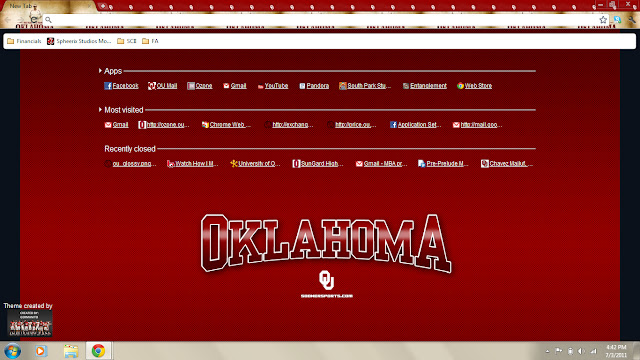Open the Facebook app shortcut
Viewport: 640px width, 360px height.
[121, 86]
